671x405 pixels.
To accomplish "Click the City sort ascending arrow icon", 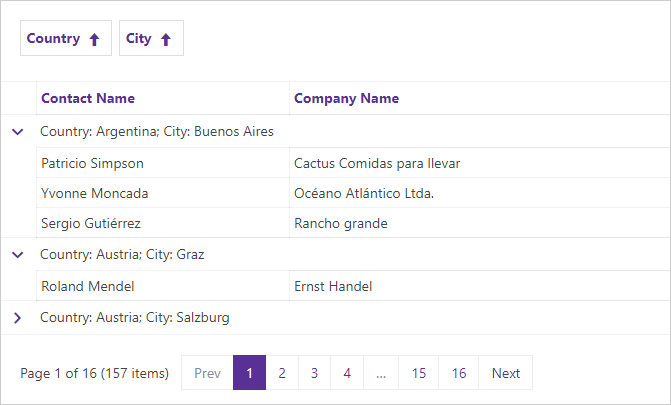I will coord(166,39).
